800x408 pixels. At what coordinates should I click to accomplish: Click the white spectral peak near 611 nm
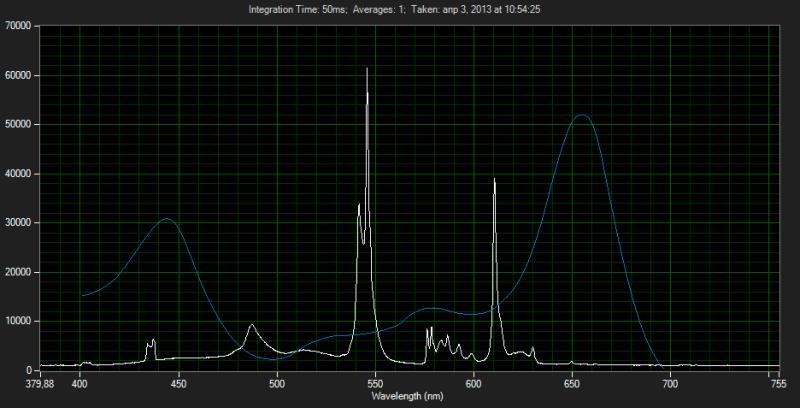click(494, 181)
